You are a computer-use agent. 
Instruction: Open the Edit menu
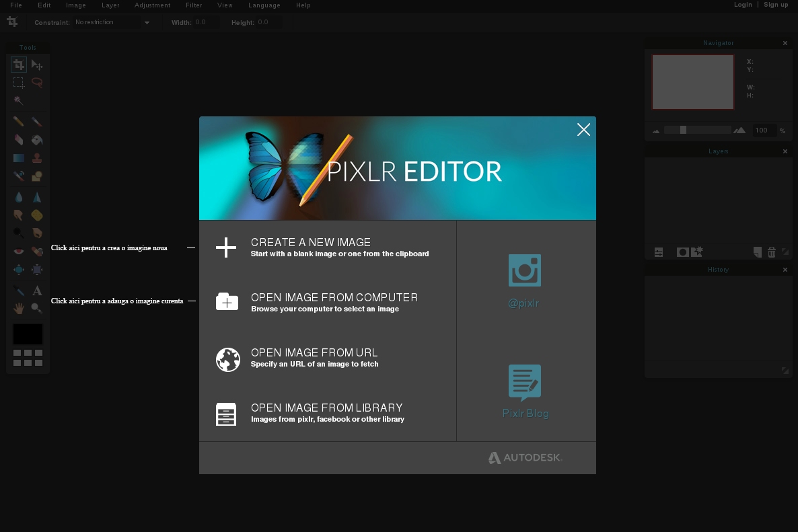[44, 5]
